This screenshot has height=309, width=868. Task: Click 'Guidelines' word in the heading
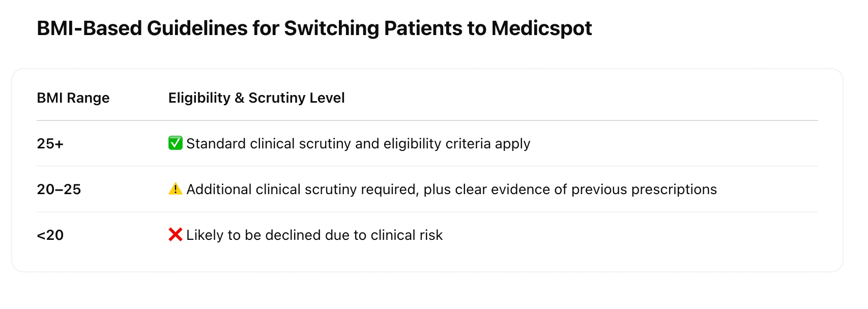[196, 28]
